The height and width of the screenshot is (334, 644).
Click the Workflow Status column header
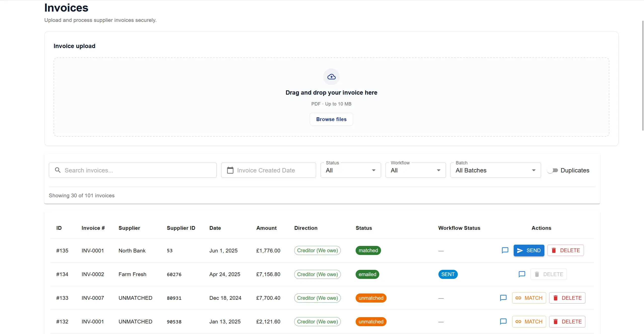pos(459,228)
